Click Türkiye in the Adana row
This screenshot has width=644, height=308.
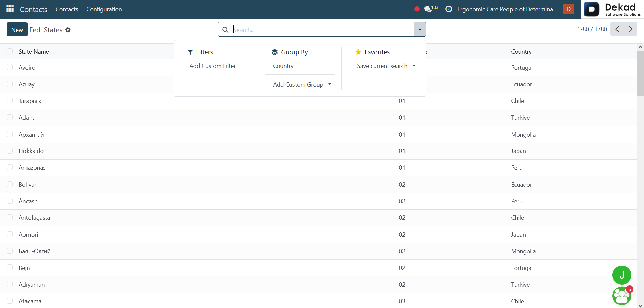(520, 117)
